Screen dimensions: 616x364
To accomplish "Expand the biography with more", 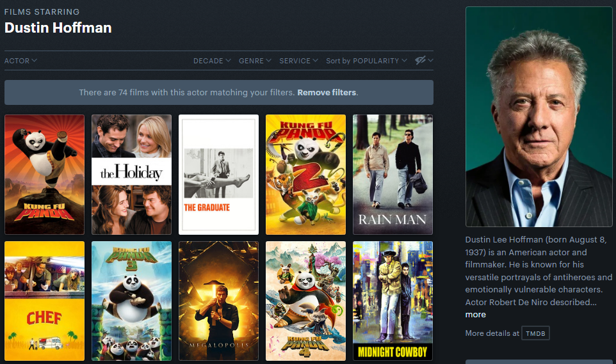I will pyautogui.click(x=475, y=315).
